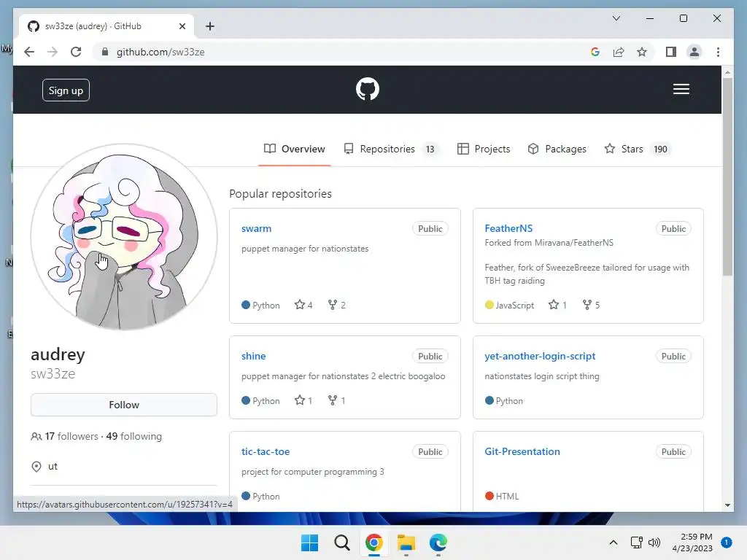This screenshot has width=747, height=560.
Task: Select the Overview tab
Action: 295,149
